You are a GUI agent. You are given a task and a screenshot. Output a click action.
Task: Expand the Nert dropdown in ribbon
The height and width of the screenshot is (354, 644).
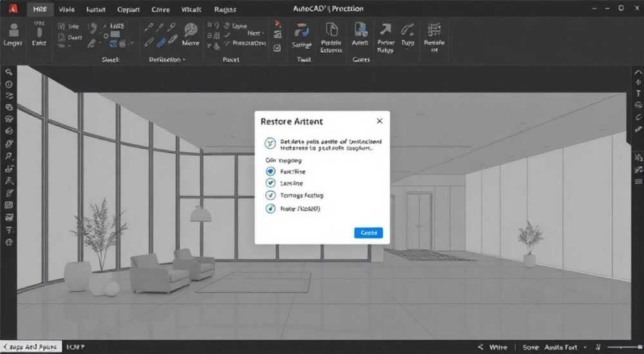click(x=263, y=33)
